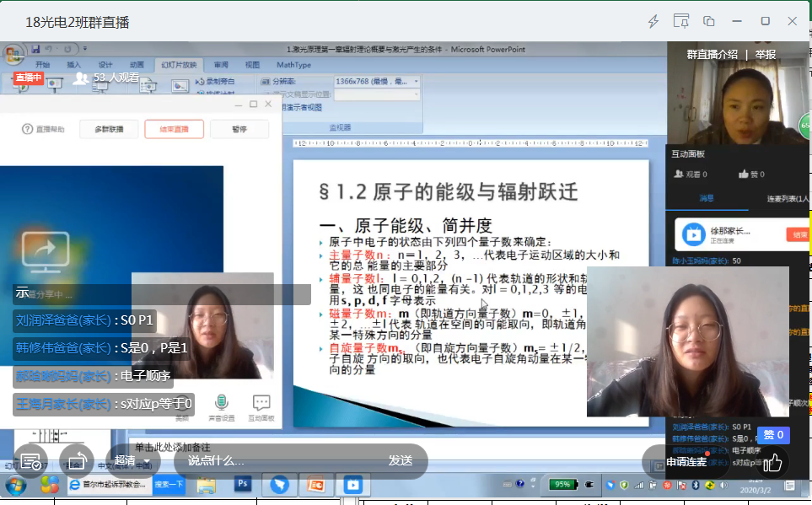Click the lightning bolt icon in title bar
The image size is (812, 505).
tap(653, 21)
